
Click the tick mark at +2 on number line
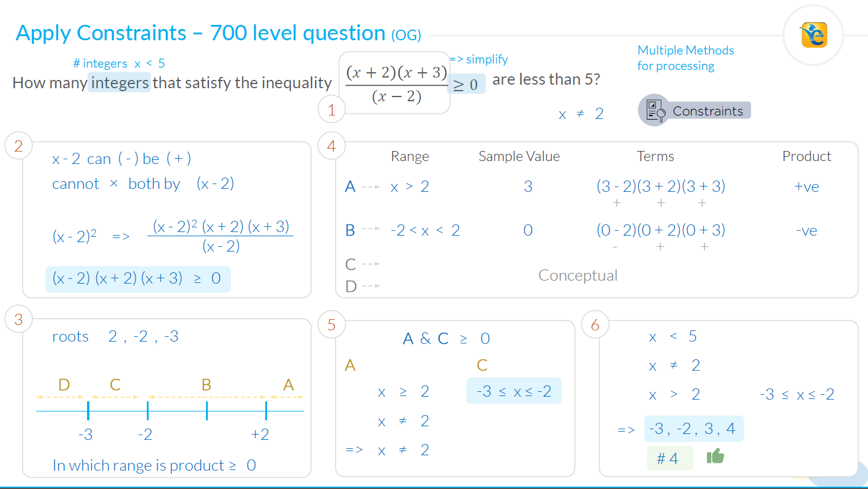tap(266, 410)
